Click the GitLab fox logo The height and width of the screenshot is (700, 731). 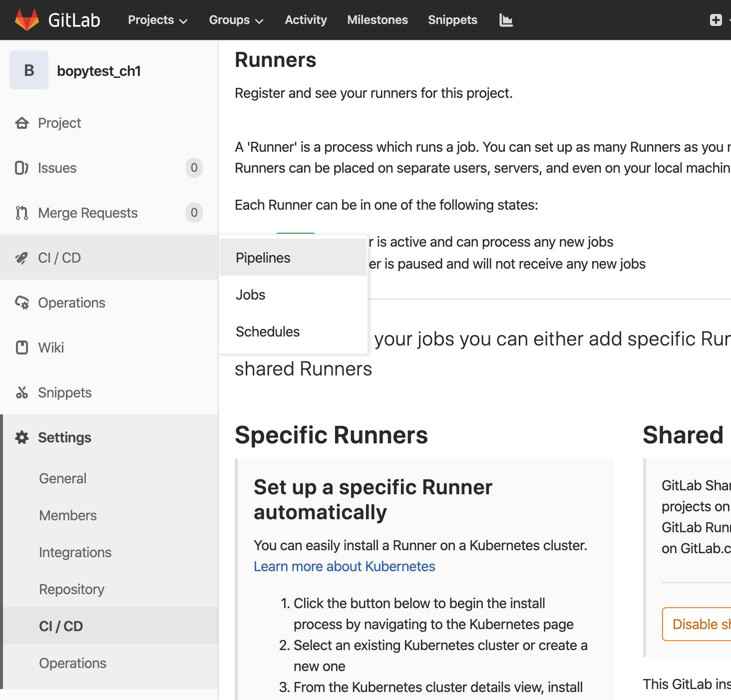click(27, 20)
